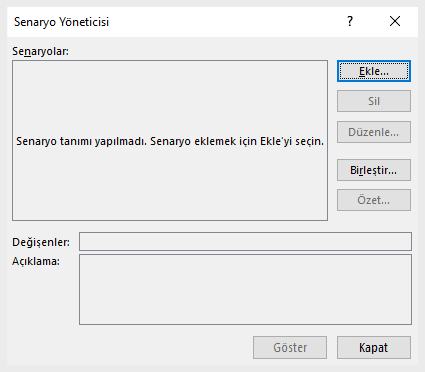Click the Değişenler: label
Viewport: 425px width, 372px height.
click(41, 242)
